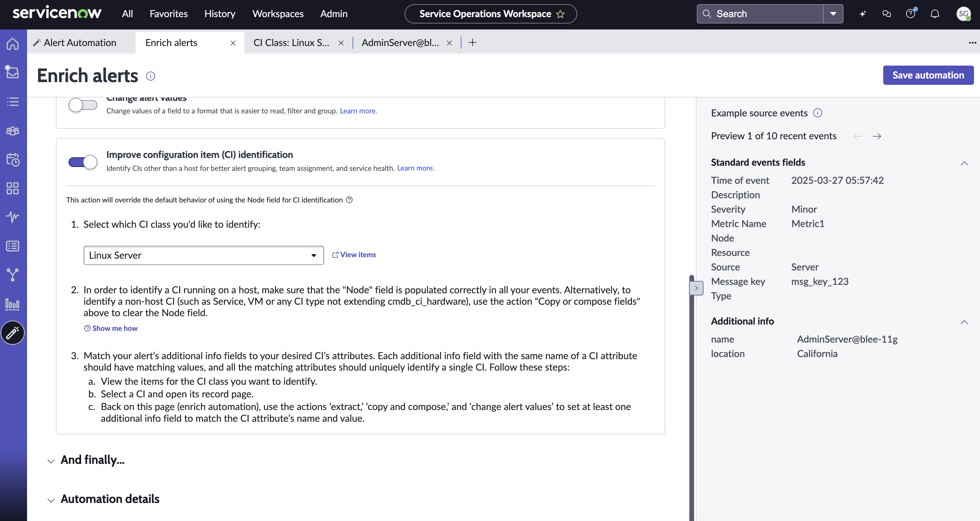This screenshot has height=521, width=980.
Task: Open the chat conversations icon
Action: coord(887,14)
